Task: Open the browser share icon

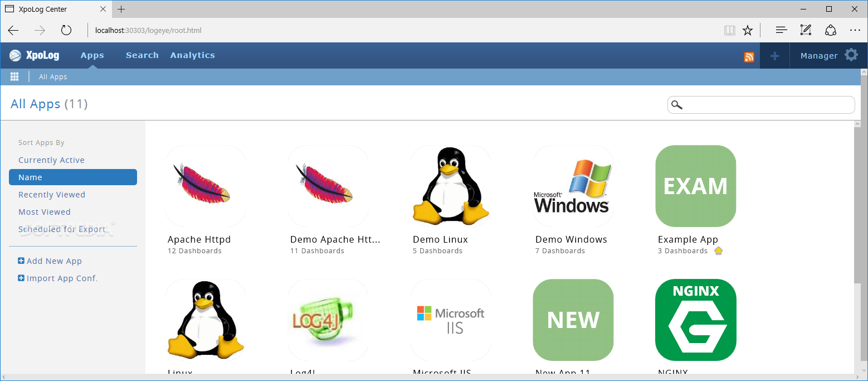Action: (x=831, y=30)
